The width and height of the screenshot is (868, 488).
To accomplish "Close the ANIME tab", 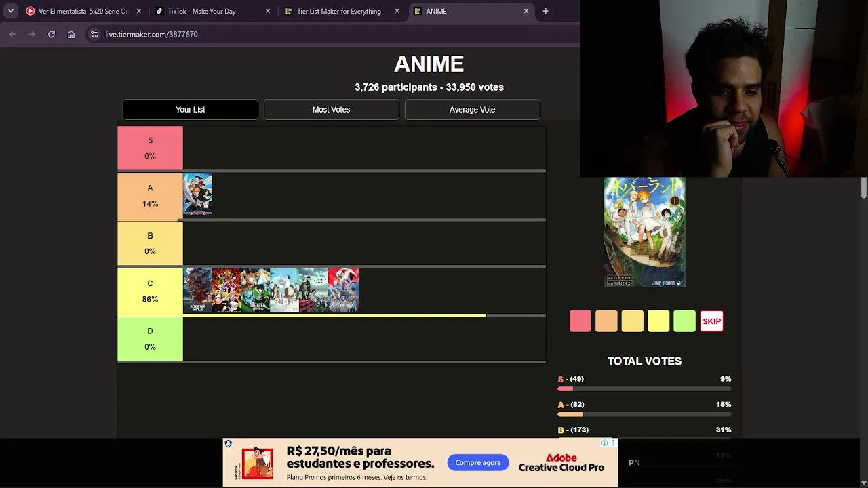I will point(526,11).
